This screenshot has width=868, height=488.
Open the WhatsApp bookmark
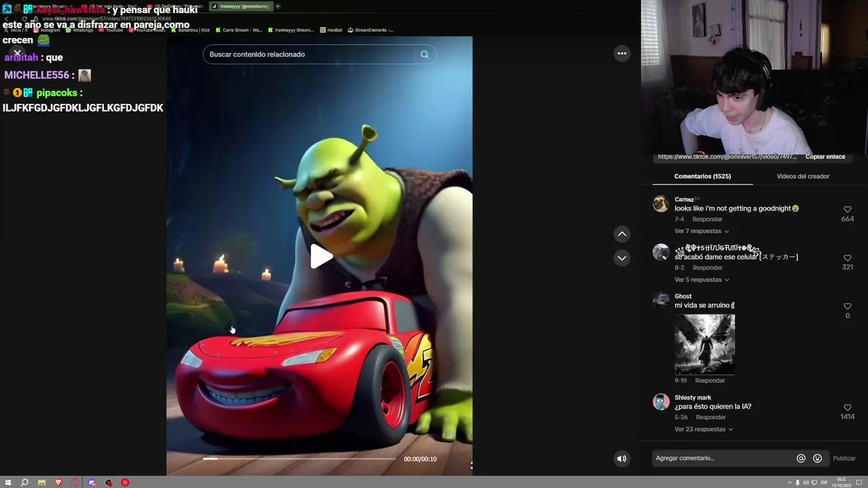(x=79, y=30)
